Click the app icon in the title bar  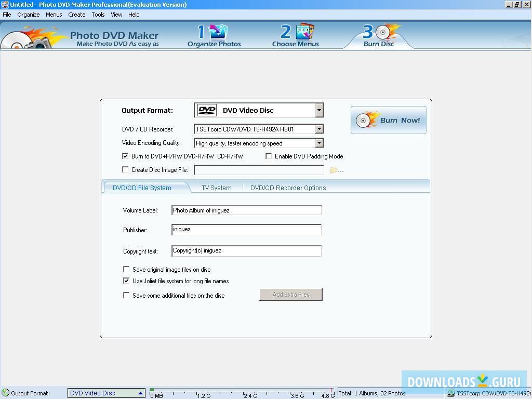[5, 4]
